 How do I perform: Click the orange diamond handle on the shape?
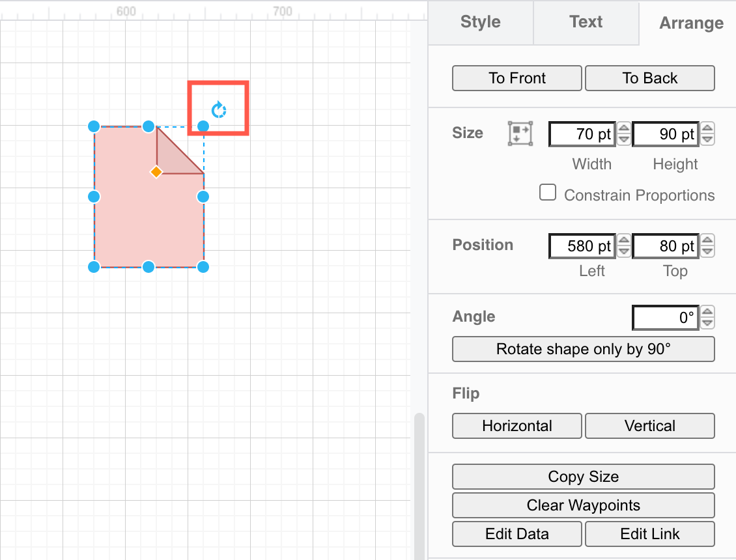tap(156, 172)
